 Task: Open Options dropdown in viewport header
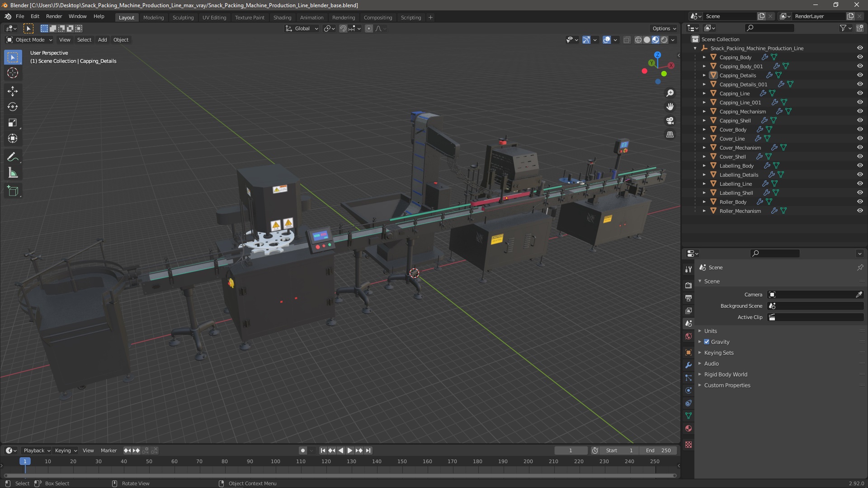(664, 28)
